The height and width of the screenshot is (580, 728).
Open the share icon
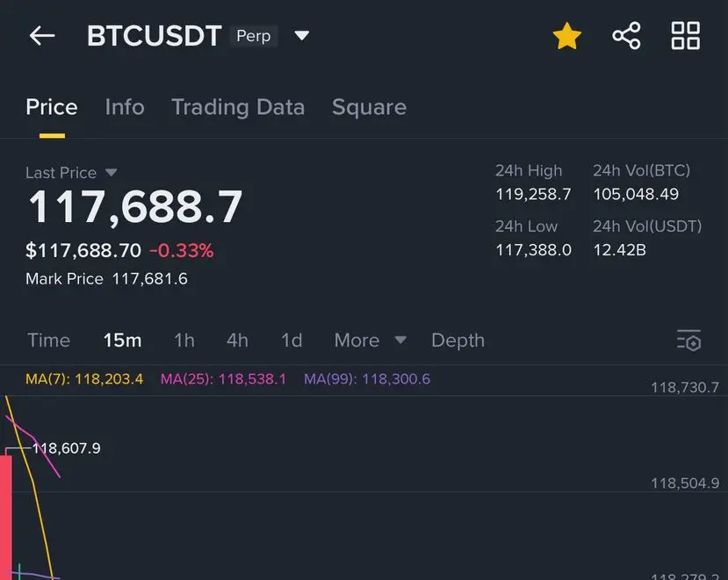coord(626,36)
